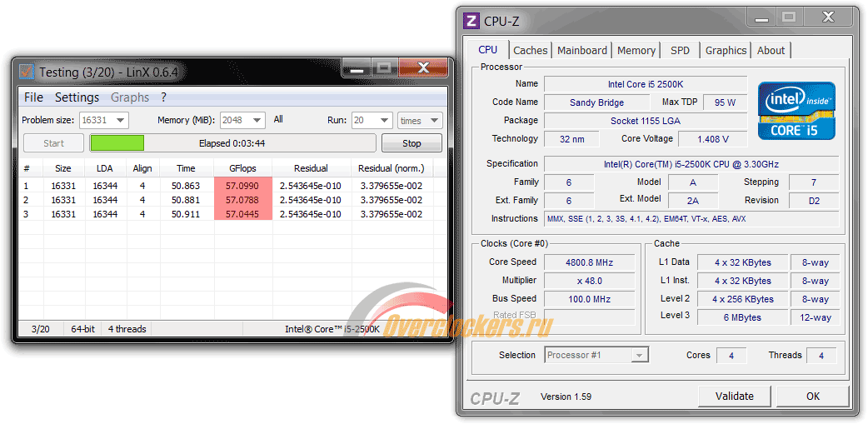Viewport: 868px width, 424px height.
Task: Click the Technology field 32 nm
Action: (571, 139)
